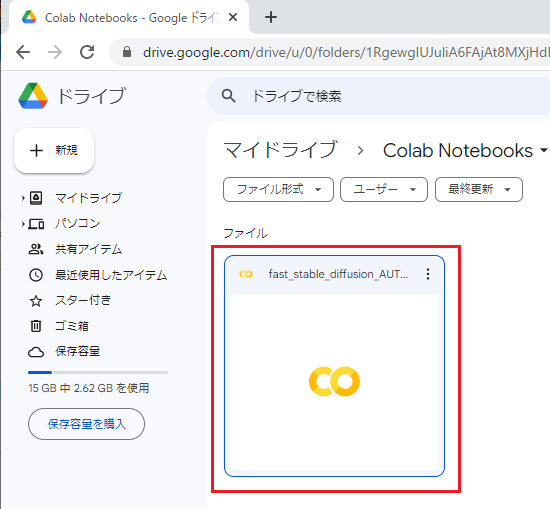Reload the page with refresh icon
The height and width of the screenshot is (509, 550).
[x=87, y=52]
